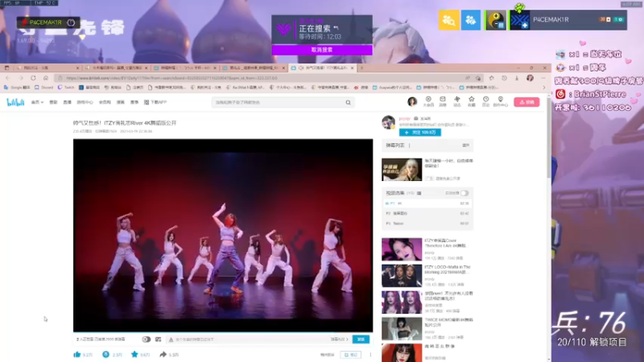This screenshot has height=362, width=644.
Task: Switch to the second browser tab
Action: point(116,68)
